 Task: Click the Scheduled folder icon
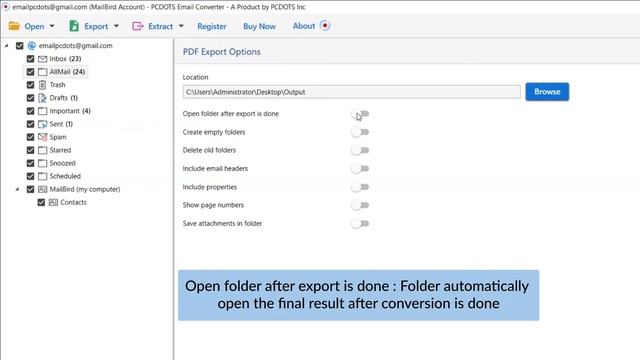pos(42,176)
